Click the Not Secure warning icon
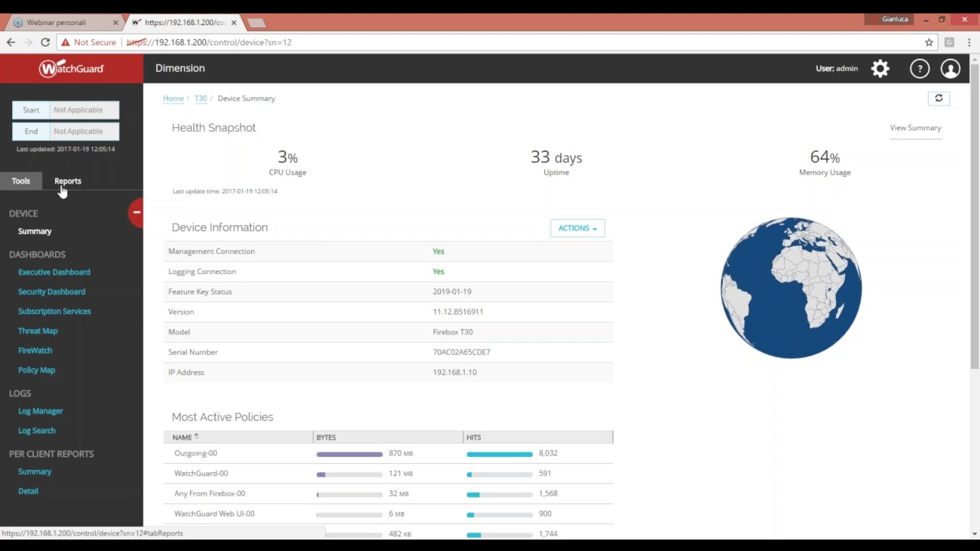This screenshot has height=551, width=980. pyautogui.click(x=66, y=42)
